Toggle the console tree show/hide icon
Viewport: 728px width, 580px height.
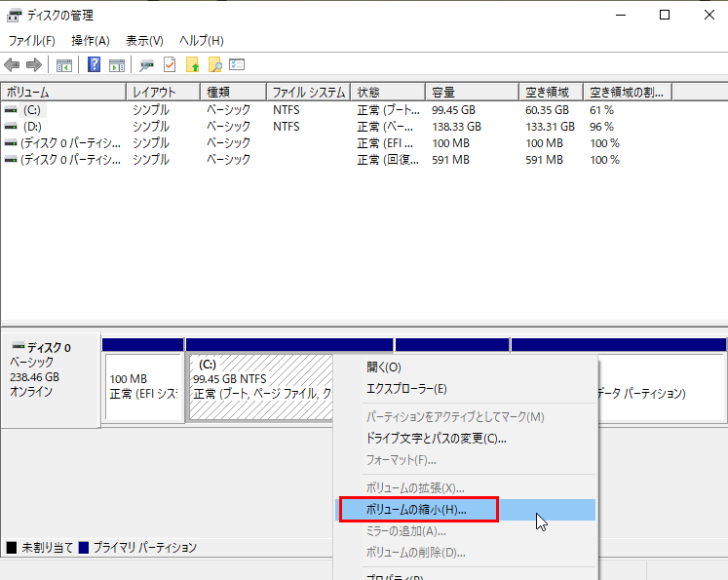pos(64,65)
